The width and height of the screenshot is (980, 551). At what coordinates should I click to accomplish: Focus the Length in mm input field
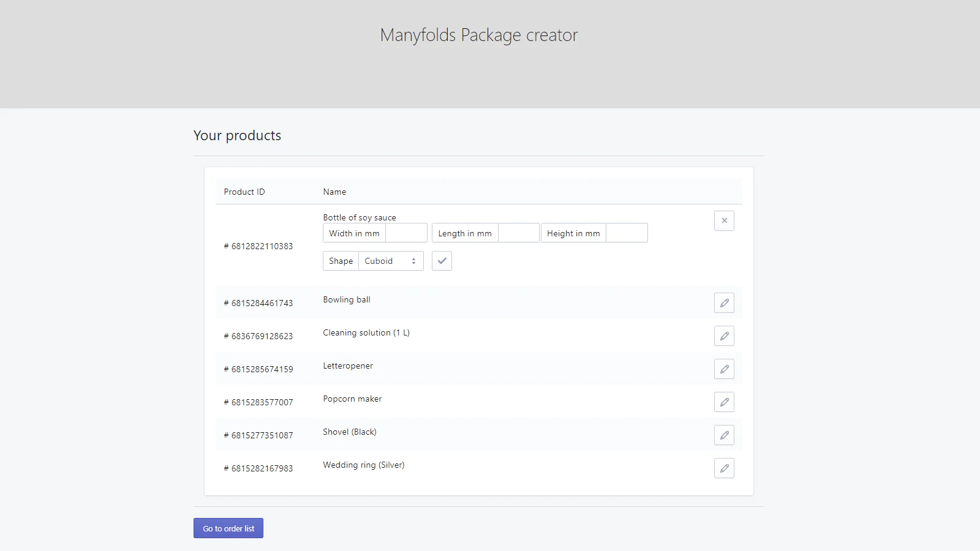[x=519, y=233]
